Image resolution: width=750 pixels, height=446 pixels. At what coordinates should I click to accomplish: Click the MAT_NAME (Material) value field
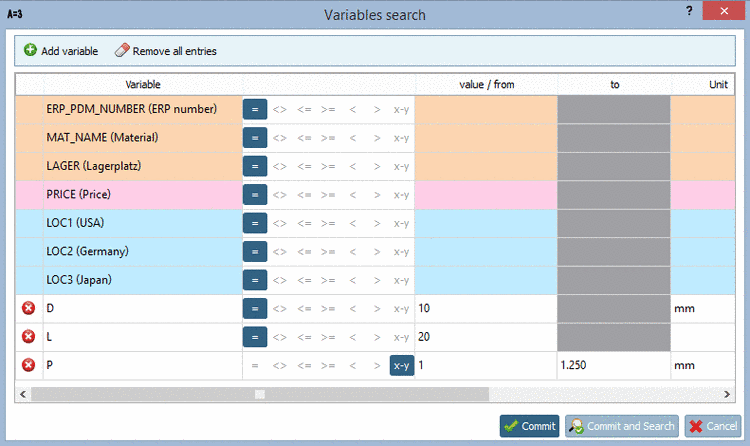coord(486,138)
